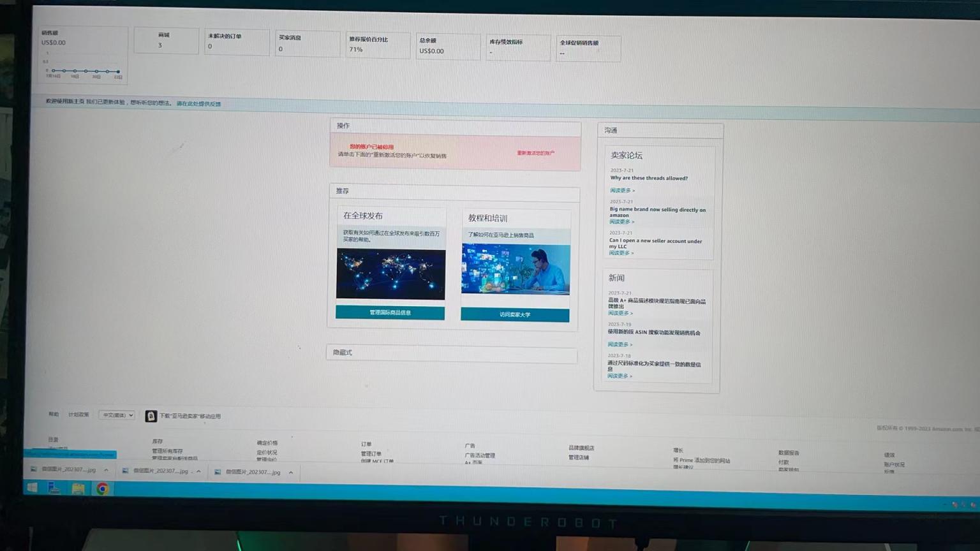The image size is (980, 551).
Task: Open File Explorer from the taskbar
Action: click(78, 489)
